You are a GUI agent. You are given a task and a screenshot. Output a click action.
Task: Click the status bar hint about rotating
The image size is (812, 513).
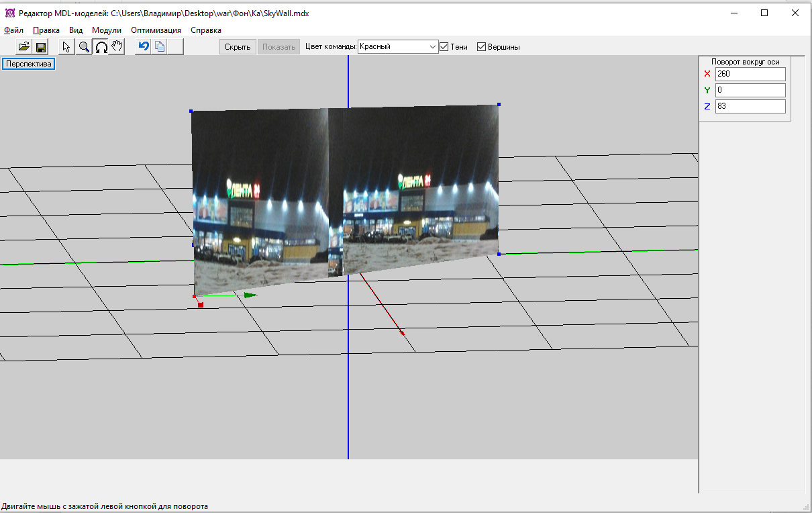105,506
